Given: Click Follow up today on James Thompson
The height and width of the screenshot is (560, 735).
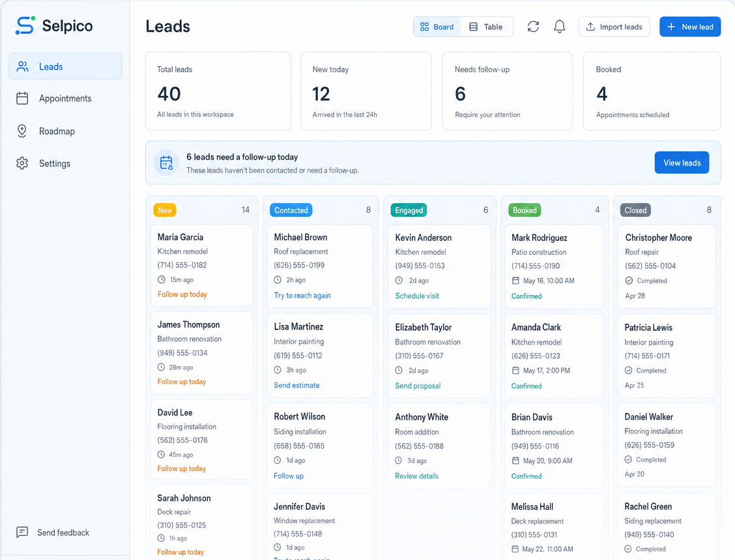Looking at the screenshot, I should [182, 382].
